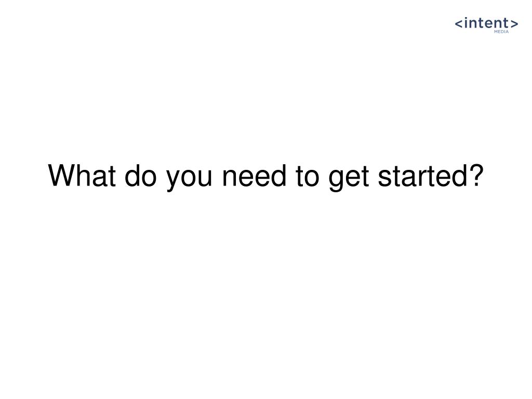Click the word "do" in the title
This screenshot has width=532, height=399.
pos(140,176)
